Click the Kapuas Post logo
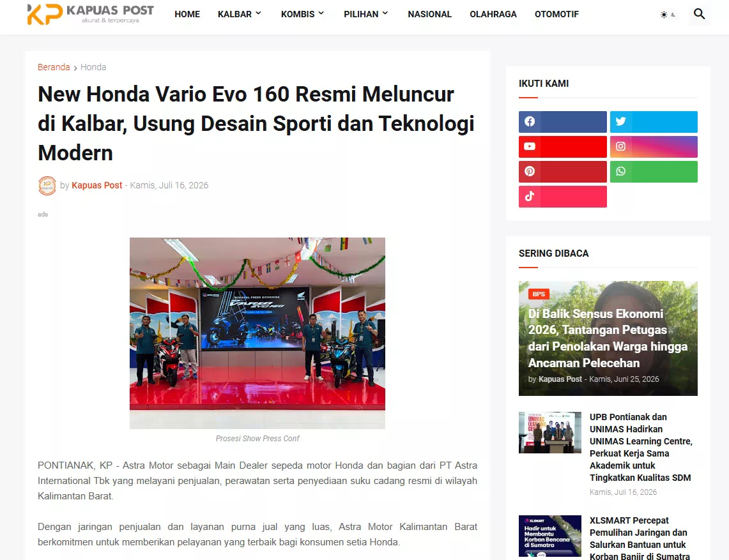The width and height of the screenshot is (729, 560). click(91, 15)
